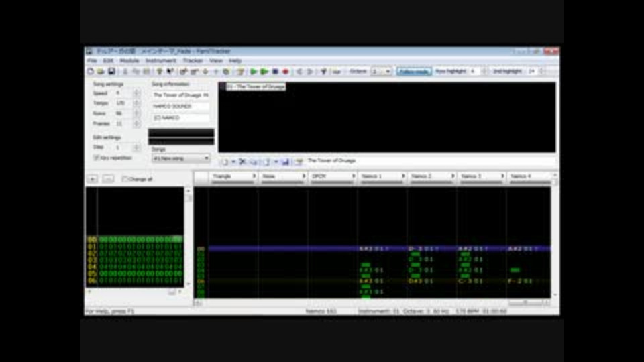Go to previous song toolbar icon
Viewport: 644px width, 362px height.
[299, 72]
